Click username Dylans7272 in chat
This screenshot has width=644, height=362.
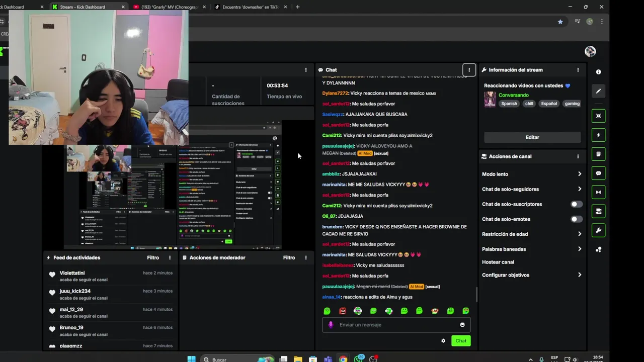click(335, 94)
